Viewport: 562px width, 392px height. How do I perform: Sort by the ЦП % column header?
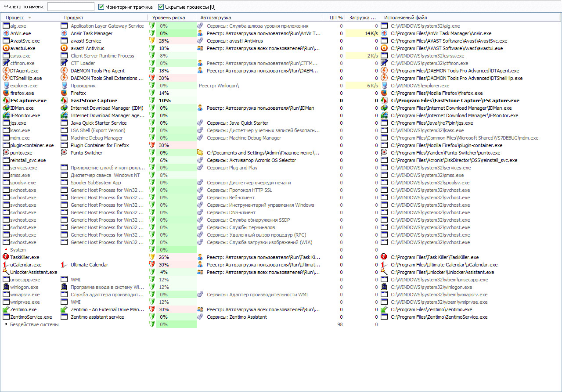click(x=335, y=18)
